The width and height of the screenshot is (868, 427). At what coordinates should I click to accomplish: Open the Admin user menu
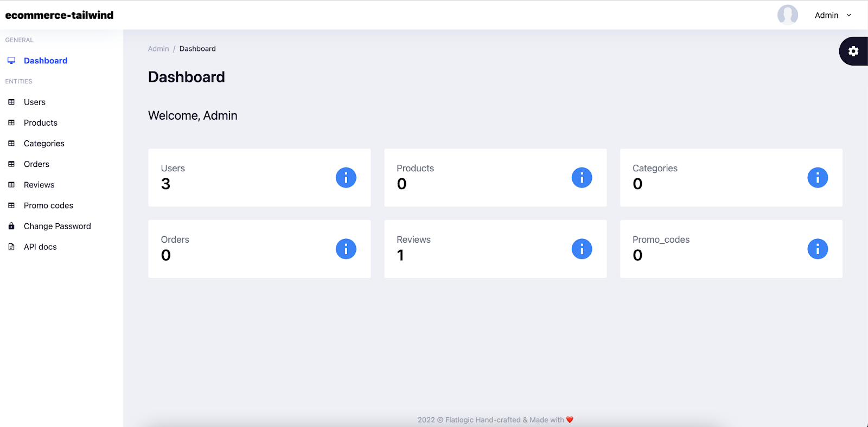point(826,15)
